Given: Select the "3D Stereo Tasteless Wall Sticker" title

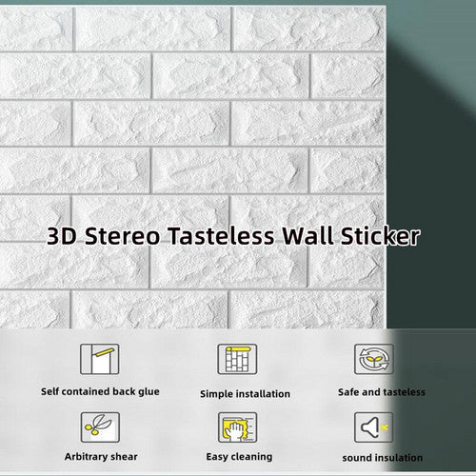Looking at the screenshot, I should pos(233,236).
